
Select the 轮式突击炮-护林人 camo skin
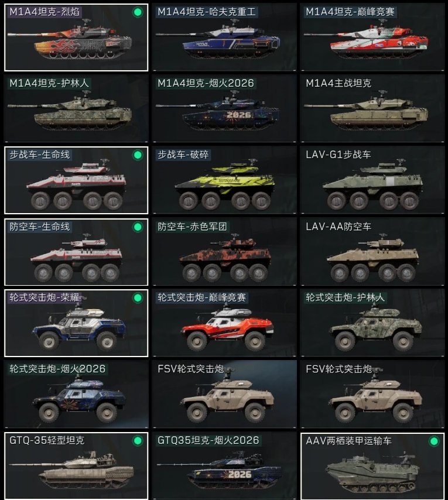372,323
